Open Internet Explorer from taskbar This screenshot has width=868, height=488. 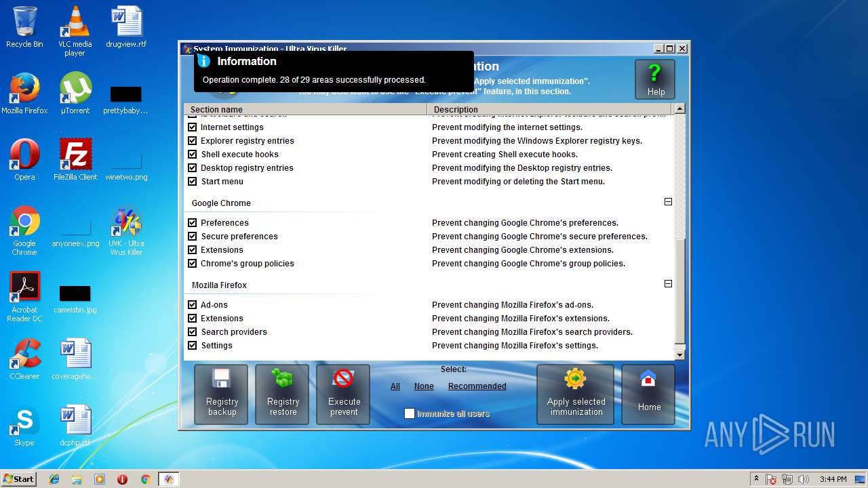coord(54,479)
